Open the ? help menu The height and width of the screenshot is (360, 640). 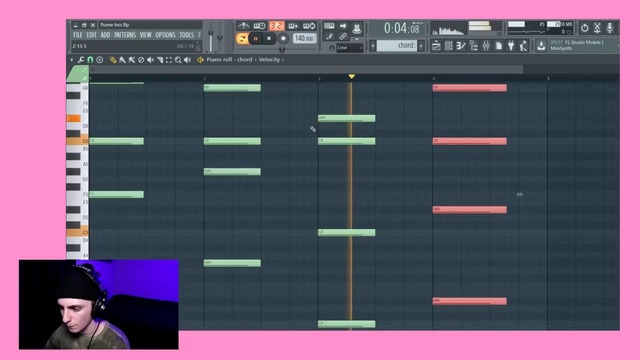pos(199,35)
